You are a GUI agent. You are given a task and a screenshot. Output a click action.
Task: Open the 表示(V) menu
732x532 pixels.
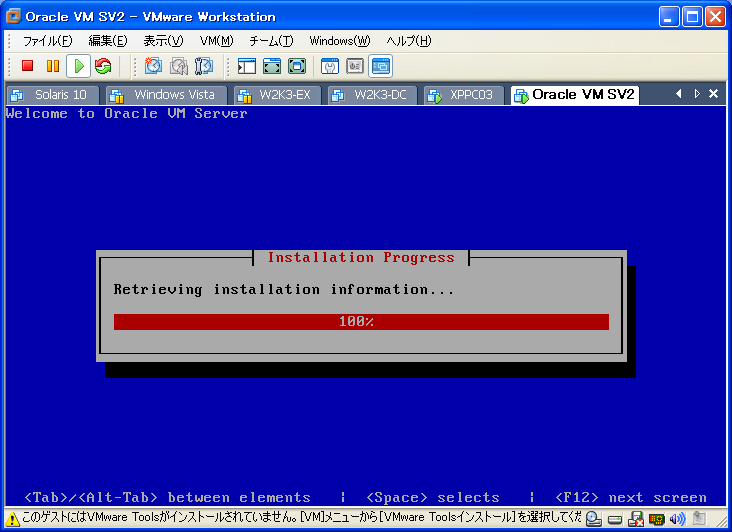(163, 41)
